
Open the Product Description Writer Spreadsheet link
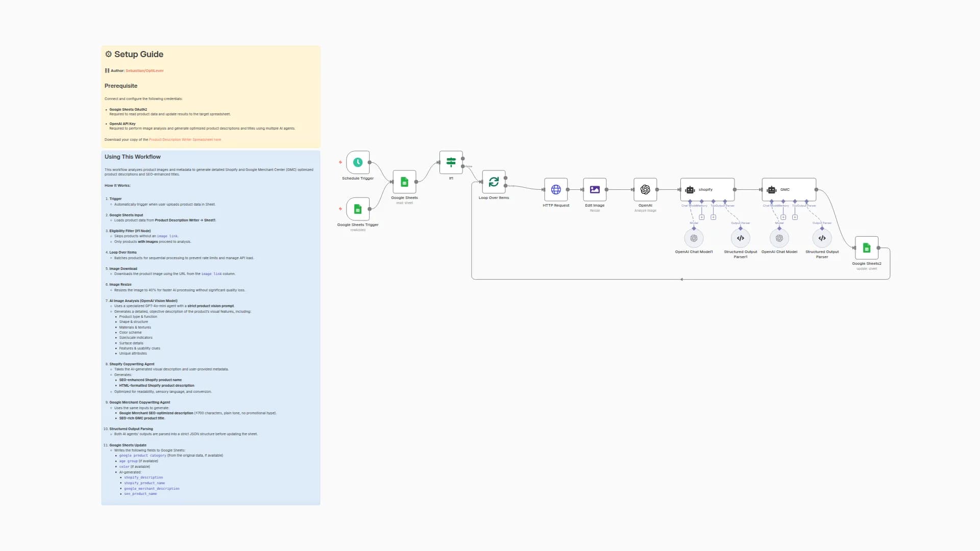[x=186, y=139]
